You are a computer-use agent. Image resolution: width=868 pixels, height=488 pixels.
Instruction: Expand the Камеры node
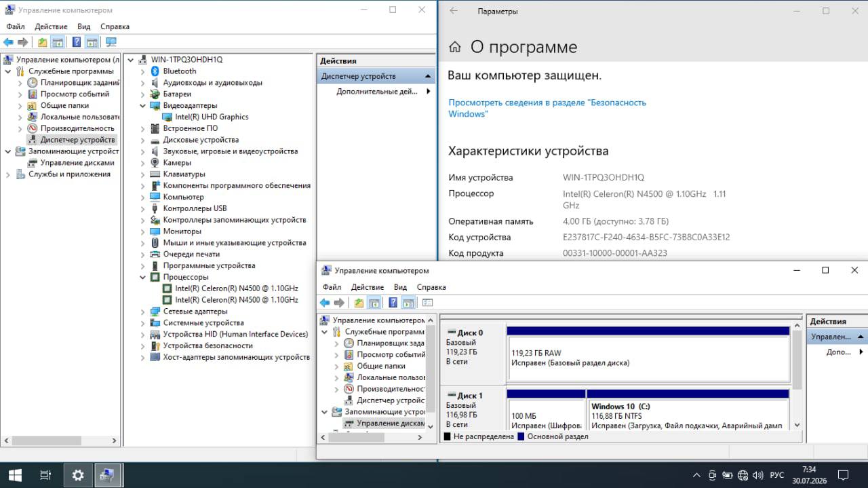(x=142, y=163)
